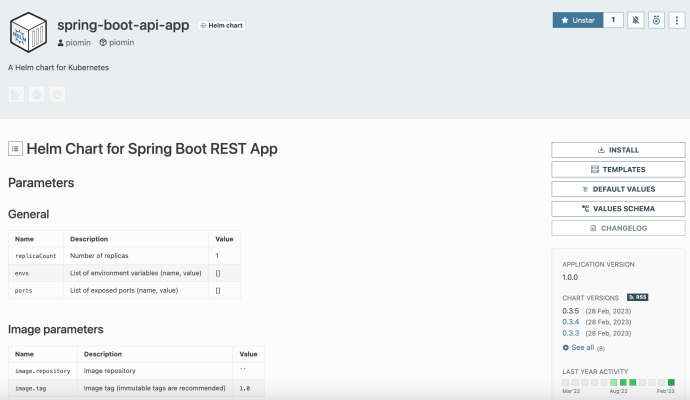Click the third faded badge icon
Screen dimensions: 690x400
[x=57, y=94]
